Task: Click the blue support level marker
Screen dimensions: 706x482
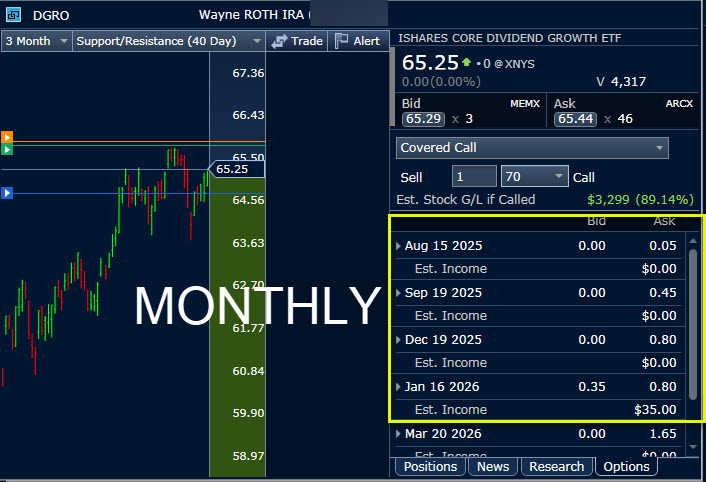Action: (x=6, y=192)
